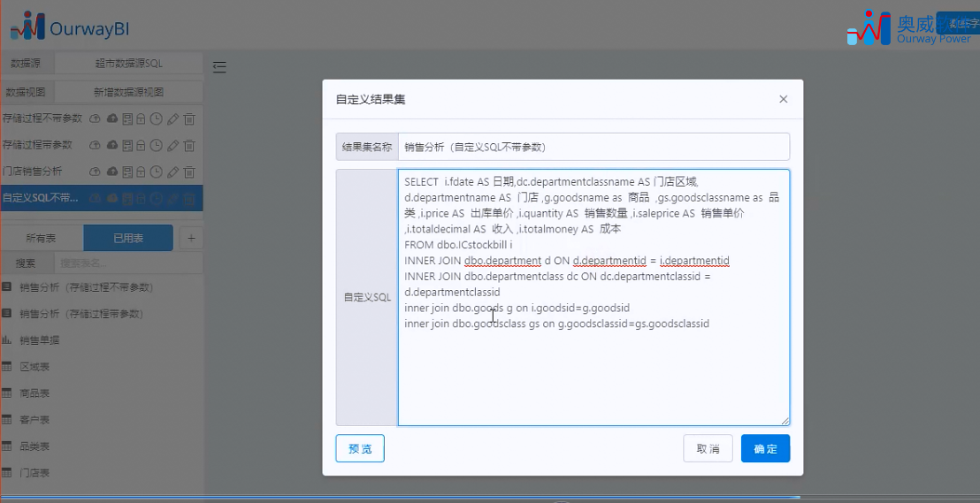Image resolution: width=980 pixels, height=503 pixels.
Task: Click the plus add table button
Action: 191,238
